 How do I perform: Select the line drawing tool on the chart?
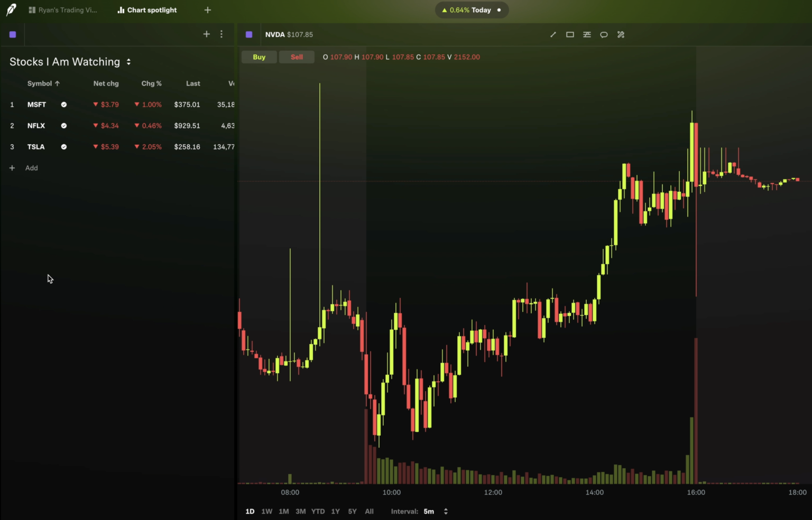point(553,34)
